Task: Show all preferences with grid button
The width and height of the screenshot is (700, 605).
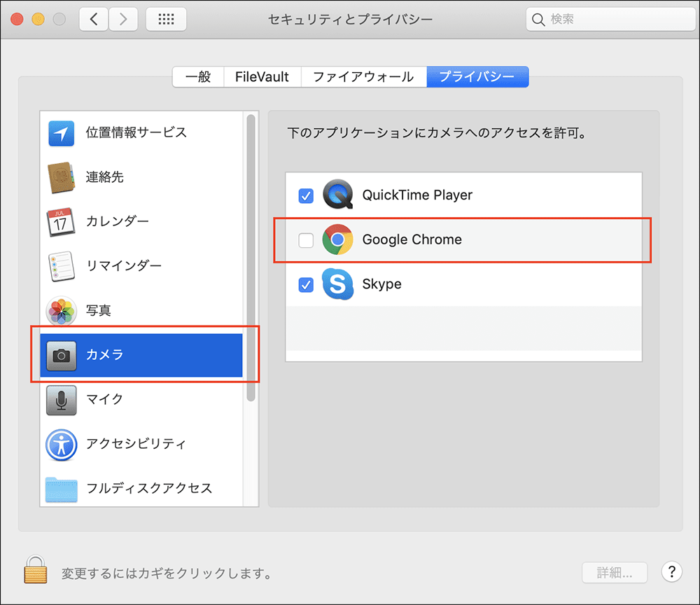Action: [166, 19]
